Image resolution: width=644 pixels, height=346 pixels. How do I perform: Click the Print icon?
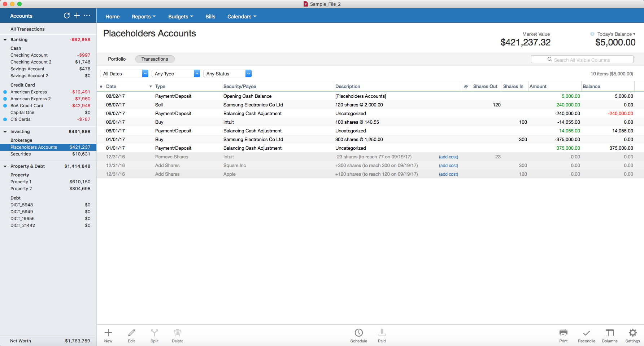tap(563, 333)
